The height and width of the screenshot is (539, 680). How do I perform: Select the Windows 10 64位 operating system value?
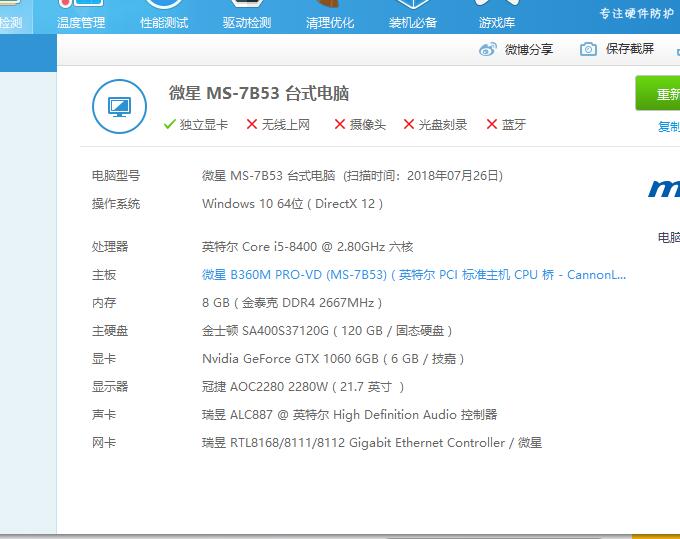click(292, 203)
